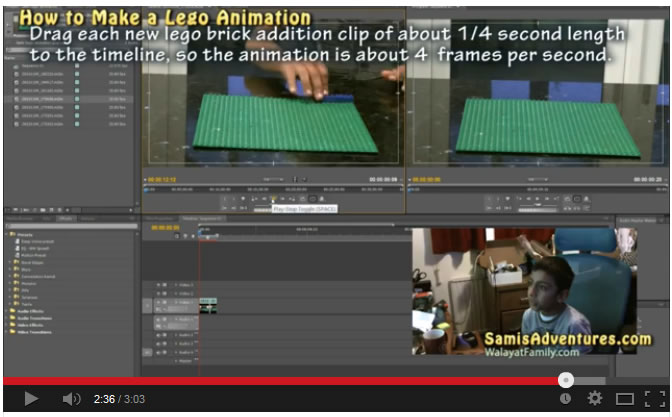Expand the Video Effects folder
The image size is (672, 417).
(27, 325)
